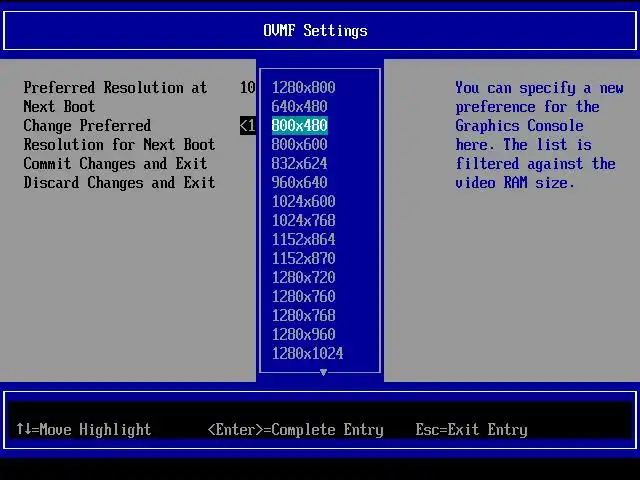Select the 1280x1024 entry
The height and width of the screenshot is (480, 640).
[307, 353]
